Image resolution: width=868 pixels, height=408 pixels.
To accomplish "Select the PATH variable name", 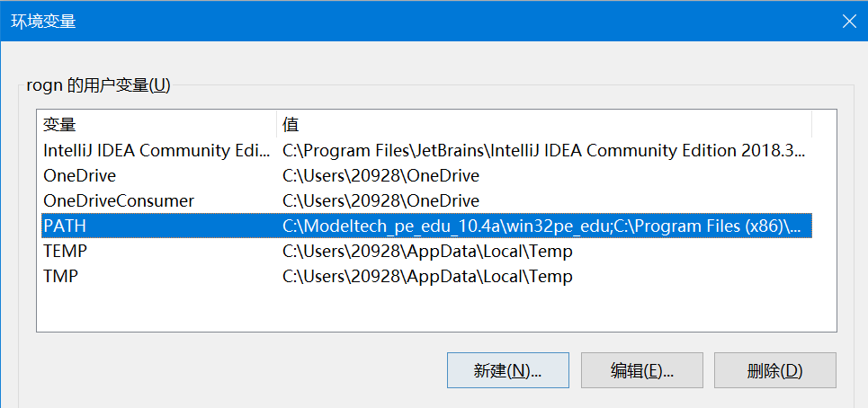I will pyautogui.click(x=65, y=226).
